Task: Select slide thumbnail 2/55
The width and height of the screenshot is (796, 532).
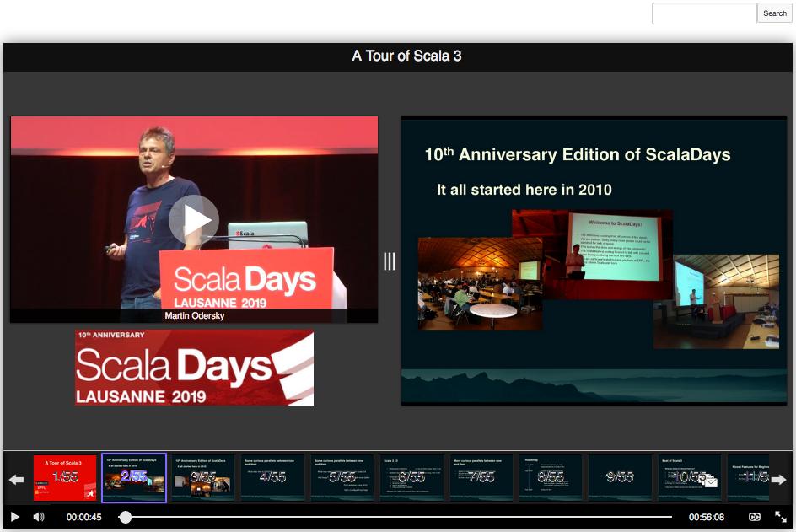Action: coord(134,478)
